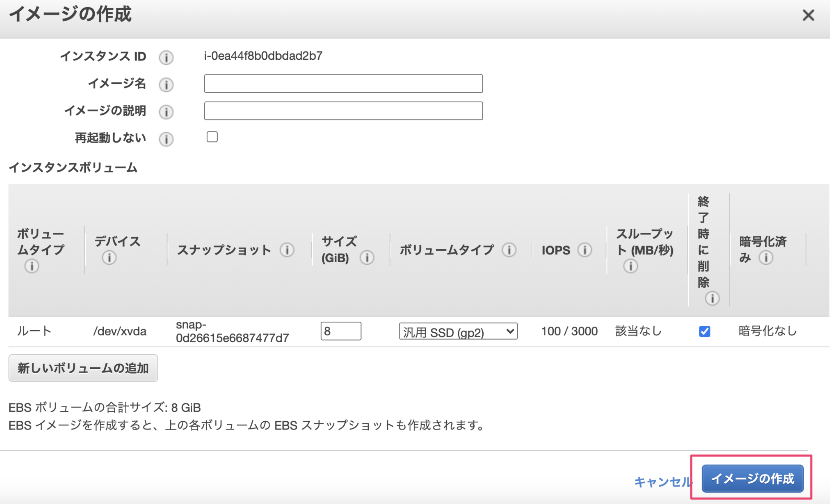Click info icon next to 再起動しない
Screen dimensions: 830x504
pyautogui.click(x=166, y=139)
